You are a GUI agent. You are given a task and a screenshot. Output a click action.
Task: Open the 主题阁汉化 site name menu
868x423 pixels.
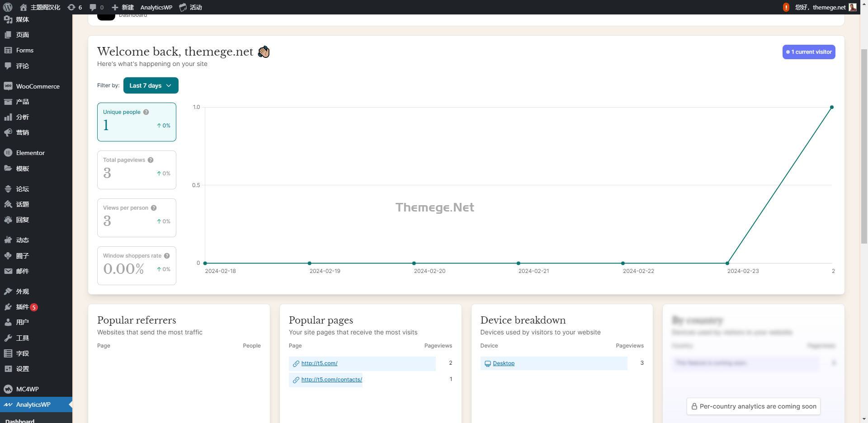pos(40,7)
